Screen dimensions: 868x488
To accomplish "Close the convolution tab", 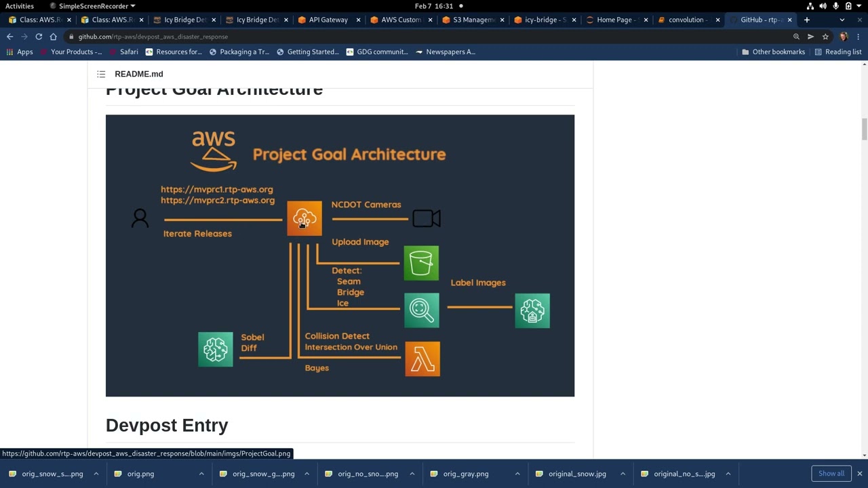I will tap(717, 20).
